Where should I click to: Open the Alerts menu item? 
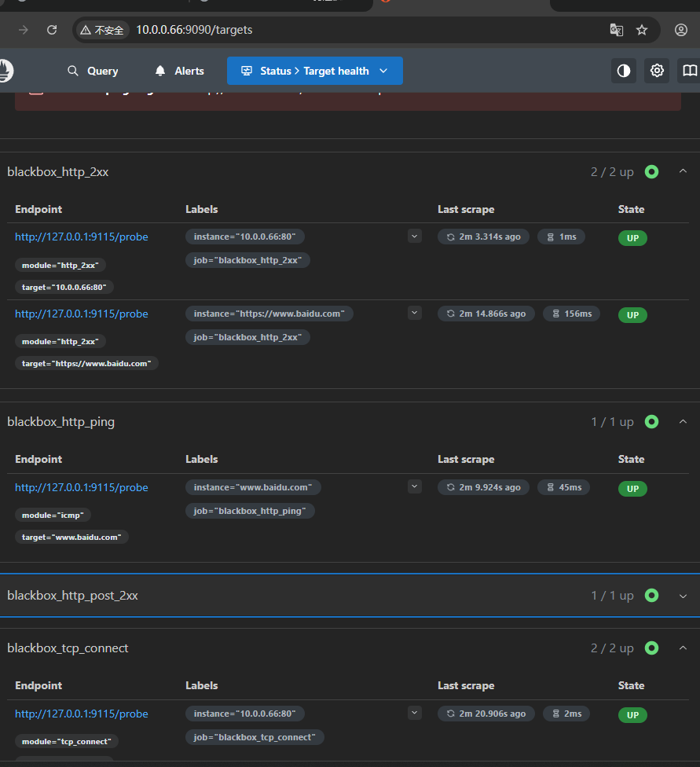pos(180,71)
